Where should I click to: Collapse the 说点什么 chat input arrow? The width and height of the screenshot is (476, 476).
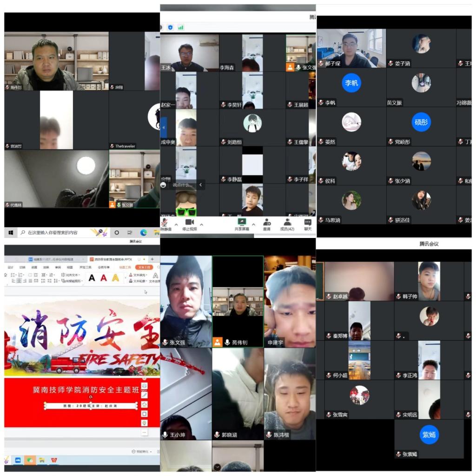point(200,185)
